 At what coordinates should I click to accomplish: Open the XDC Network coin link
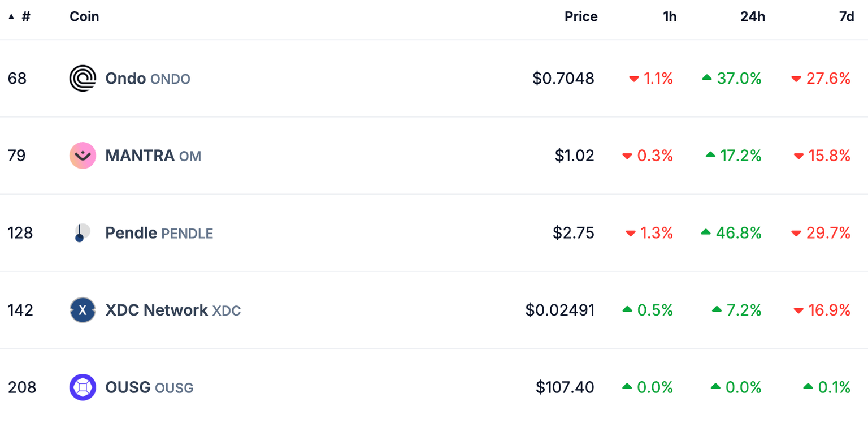(172, 310)
